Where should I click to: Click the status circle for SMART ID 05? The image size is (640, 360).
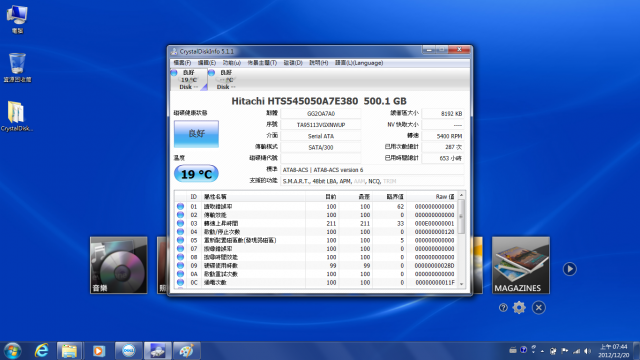[x=180, y=240]
